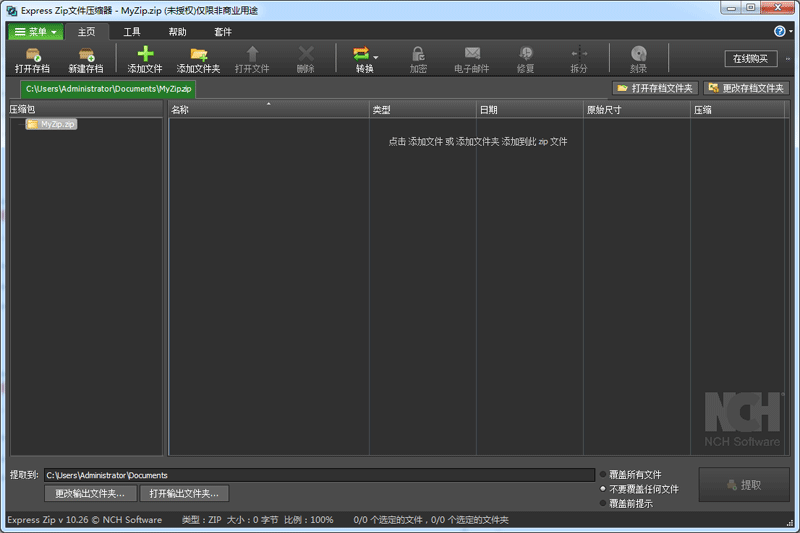Click the 提取到 output path field
The width and height of the screenshot is (800, 533).
point(319,475)
